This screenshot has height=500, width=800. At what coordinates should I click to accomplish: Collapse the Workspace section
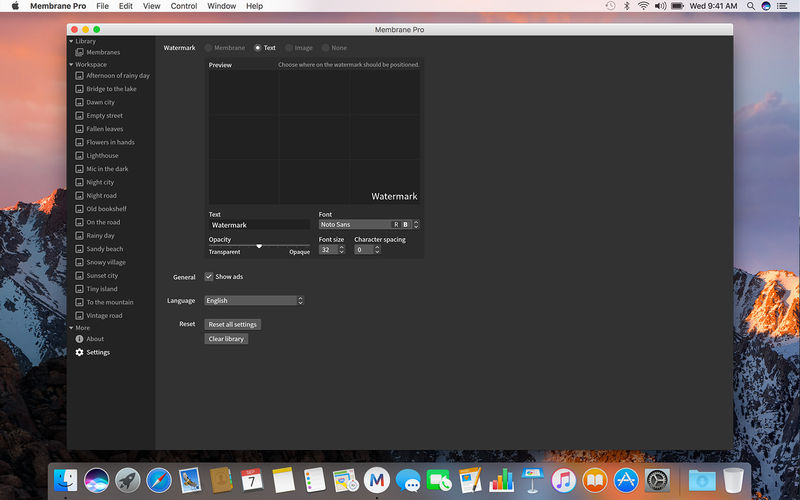[x=71, y=64]
